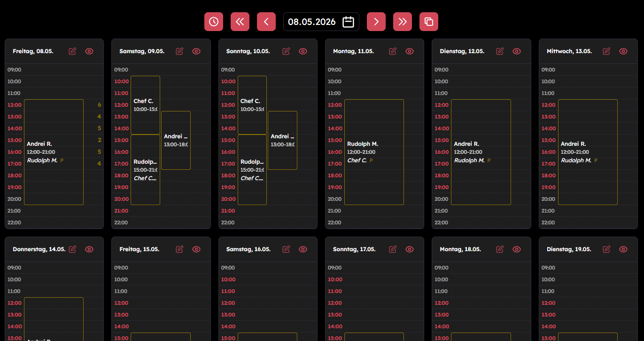Edit the Donnerstag, 14.05. schedule
Image resolution: width=644 pixels, height=341 pixels.
pyautogui.click(x=72, y=249)
